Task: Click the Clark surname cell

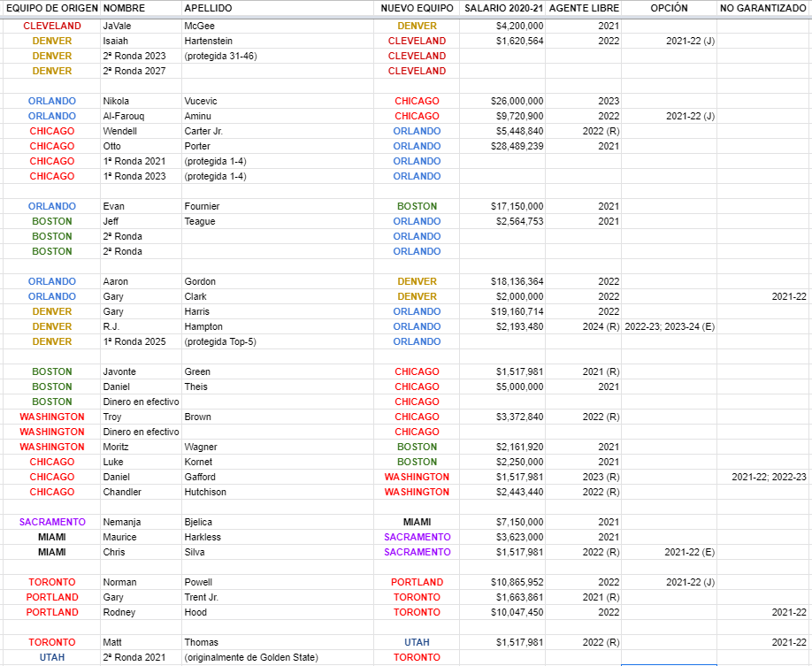Action: (278, 296)
